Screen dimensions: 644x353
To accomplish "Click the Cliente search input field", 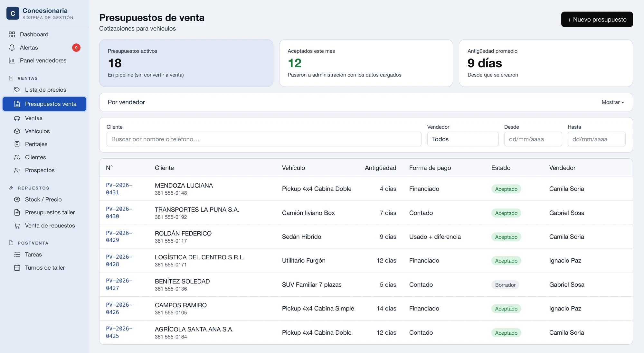I will 264,139.
